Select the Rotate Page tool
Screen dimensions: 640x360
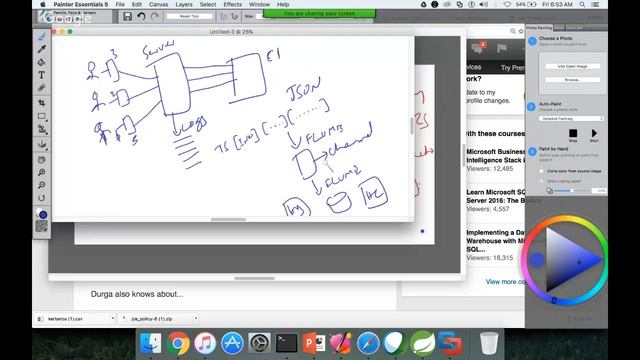point(42,198)
